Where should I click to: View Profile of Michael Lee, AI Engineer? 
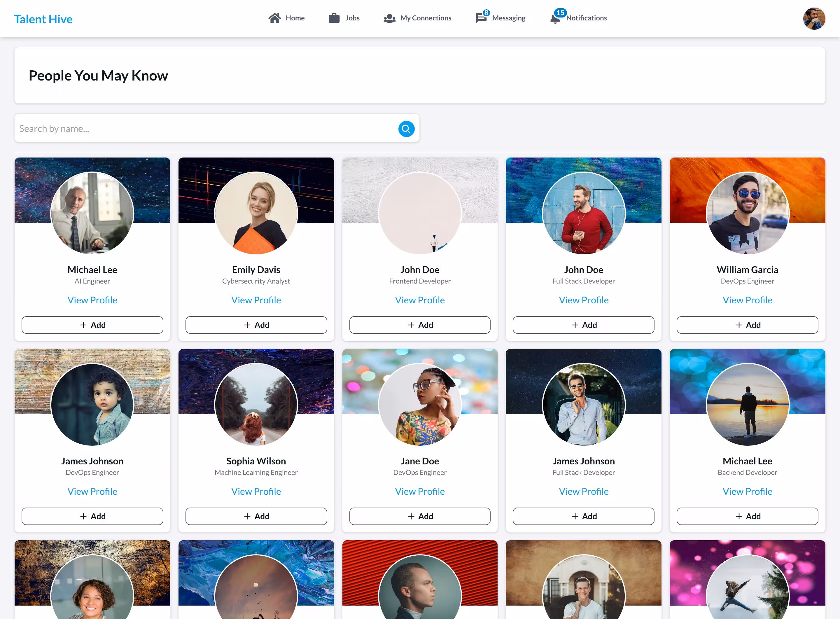(92, 300)
